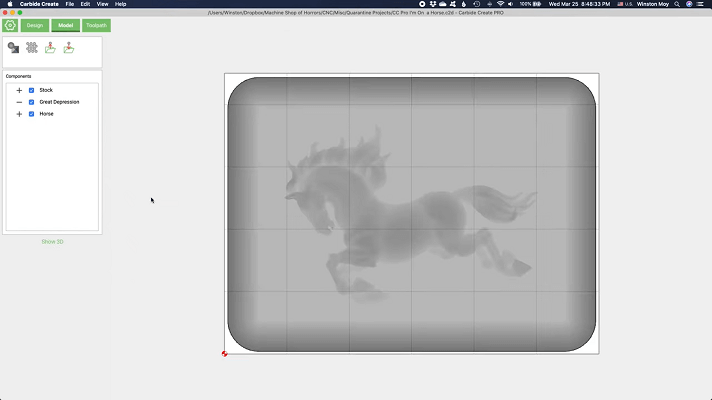Toggle the Great Depression component checkbox
Screen dimensions: 712x400
click(x=32, y=102)
